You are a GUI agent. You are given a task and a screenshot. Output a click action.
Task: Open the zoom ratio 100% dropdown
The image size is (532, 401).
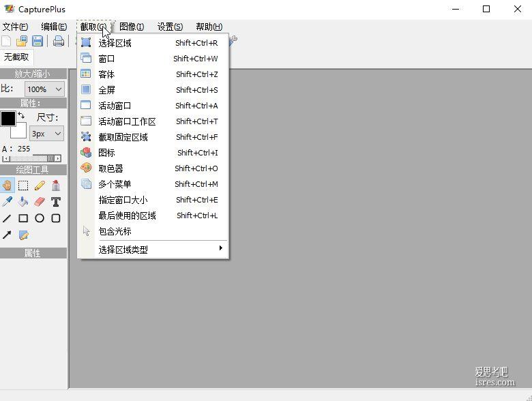[44, 89]
